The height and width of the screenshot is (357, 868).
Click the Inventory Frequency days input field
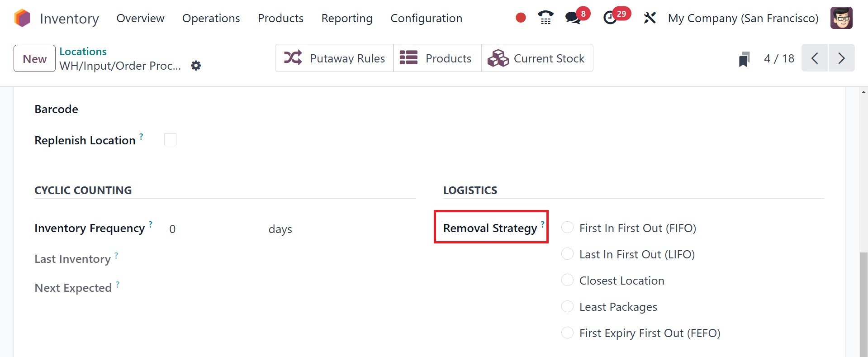click(x=213, y=229)
